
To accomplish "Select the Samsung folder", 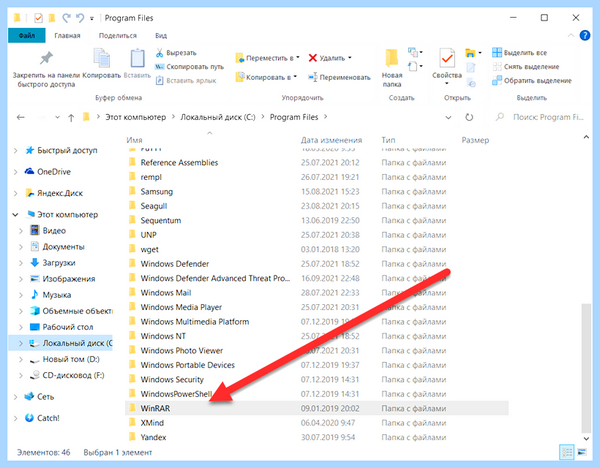I will (317, 191).
